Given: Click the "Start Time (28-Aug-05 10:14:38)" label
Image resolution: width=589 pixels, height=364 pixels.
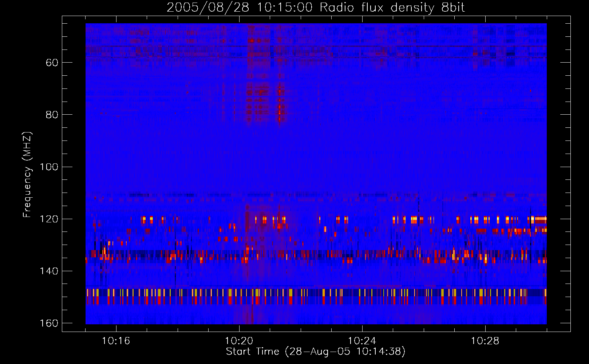Looking at the screenshot, I should tap(316, 352).
